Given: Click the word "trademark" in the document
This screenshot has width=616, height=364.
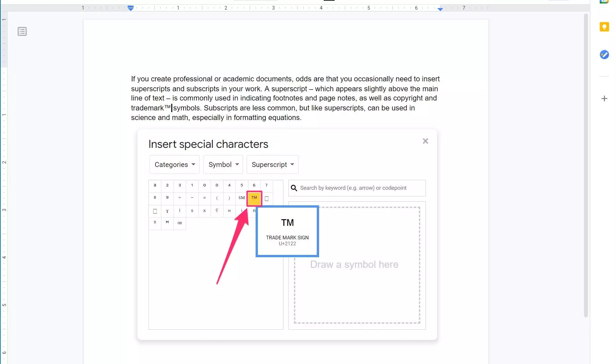Looking at the screenshot, I should 147,108.
